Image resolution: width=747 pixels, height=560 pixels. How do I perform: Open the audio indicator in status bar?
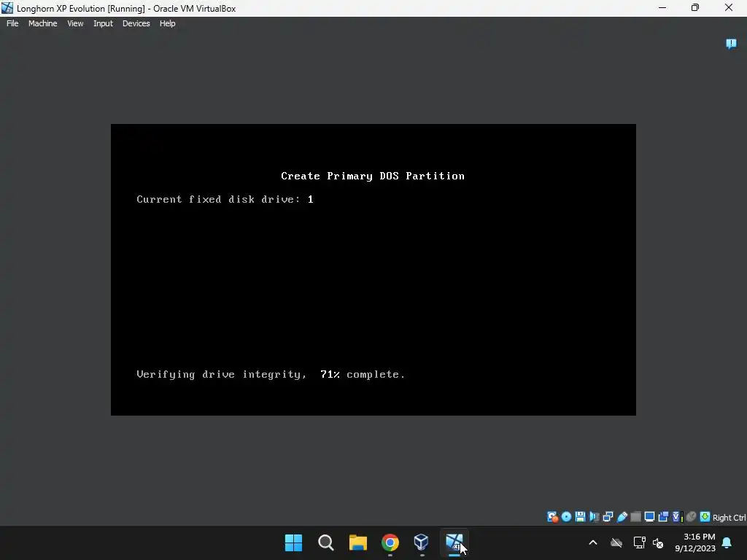(594, 517)
